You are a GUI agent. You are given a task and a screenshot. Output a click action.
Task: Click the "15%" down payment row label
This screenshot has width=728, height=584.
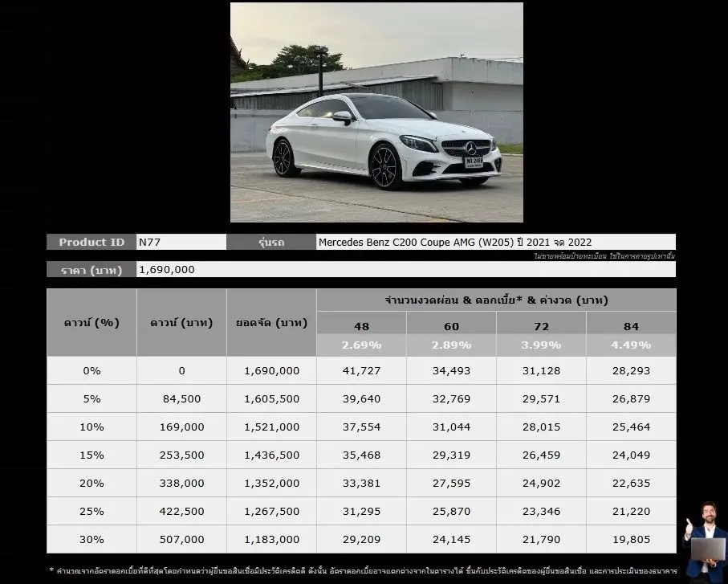click(92, 455)
